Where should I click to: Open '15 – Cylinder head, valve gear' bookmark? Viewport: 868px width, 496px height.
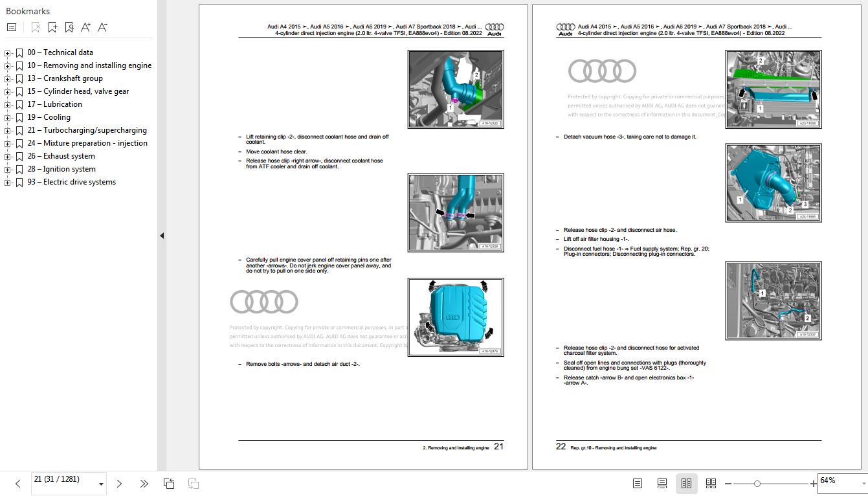(78, 91)
